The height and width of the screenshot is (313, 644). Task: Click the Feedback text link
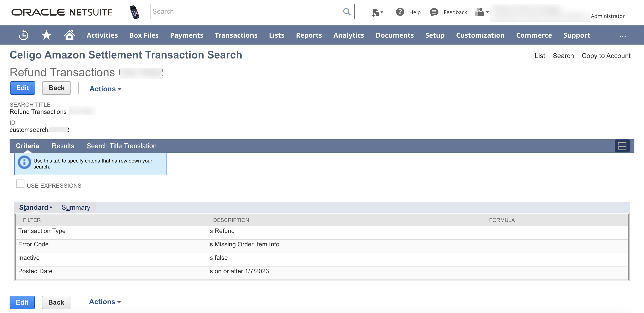click(x=455, y=12)
